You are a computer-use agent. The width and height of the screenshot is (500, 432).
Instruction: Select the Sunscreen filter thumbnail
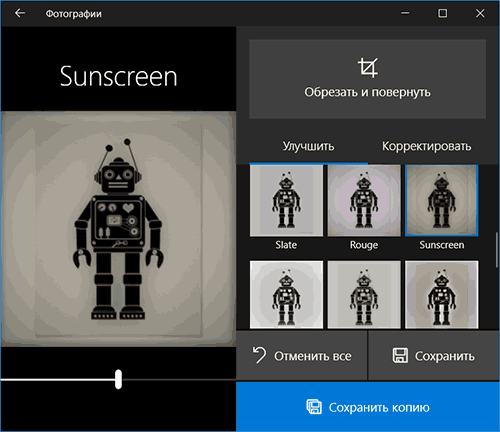click(x=442, y=201)
